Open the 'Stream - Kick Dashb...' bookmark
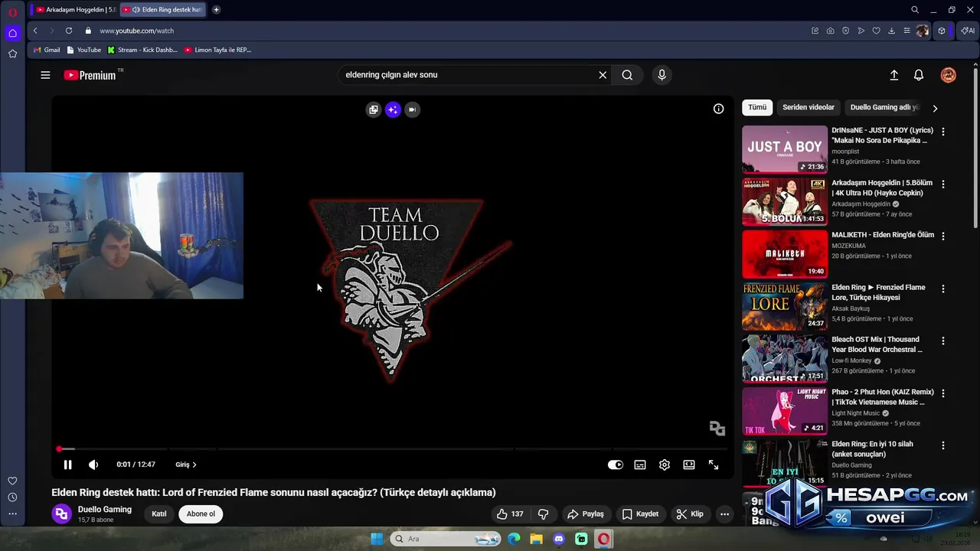Viewport: 980px width, 551px height. tap(142, 50)
